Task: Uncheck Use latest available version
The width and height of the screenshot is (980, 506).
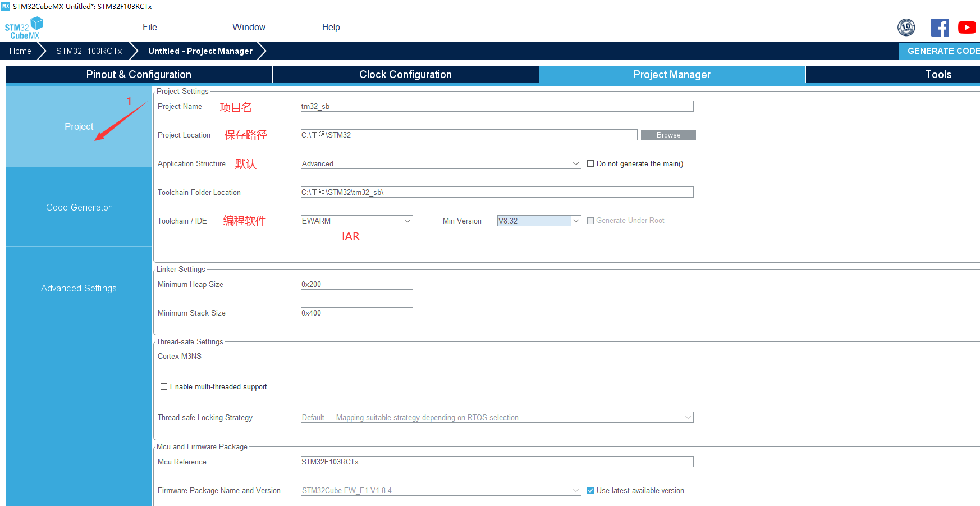Action: [590, 490]
